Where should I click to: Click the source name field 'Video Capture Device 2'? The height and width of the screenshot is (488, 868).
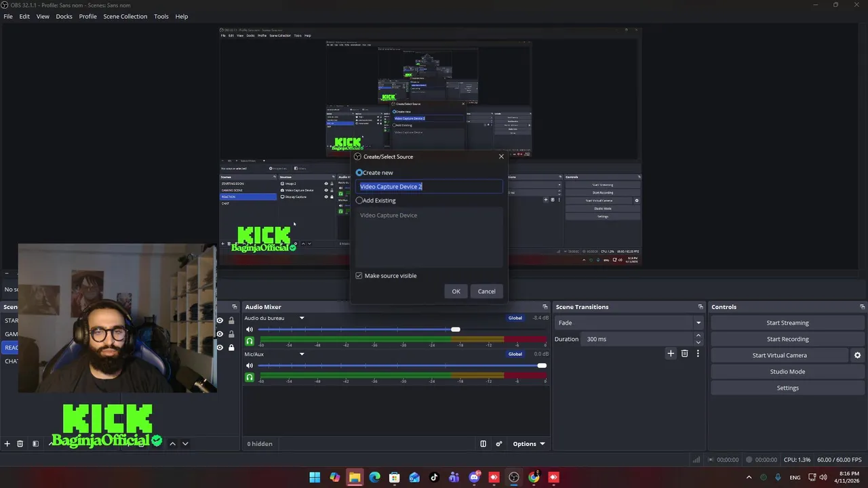click(429, 186)
